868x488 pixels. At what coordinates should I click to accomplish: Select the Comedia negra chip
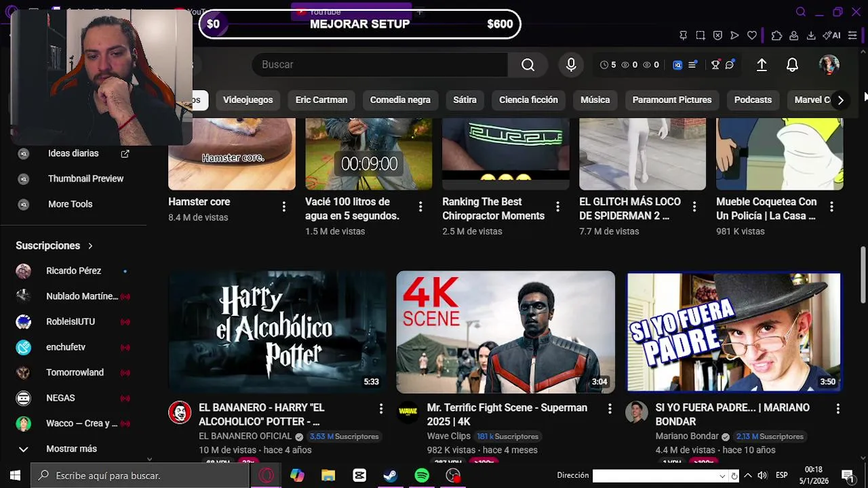(x=400, y=100)
